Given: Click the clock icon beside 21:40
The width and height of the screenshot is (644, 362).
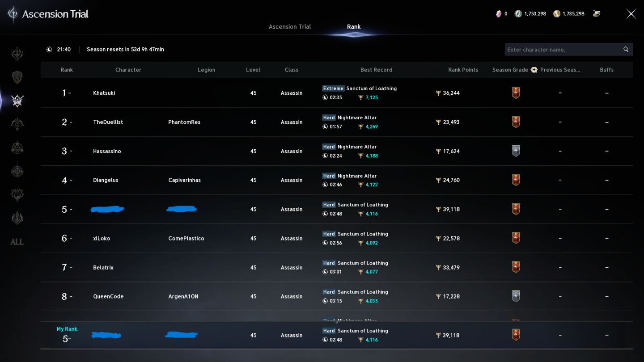Looking at the screenshot, I should [49, 50].
